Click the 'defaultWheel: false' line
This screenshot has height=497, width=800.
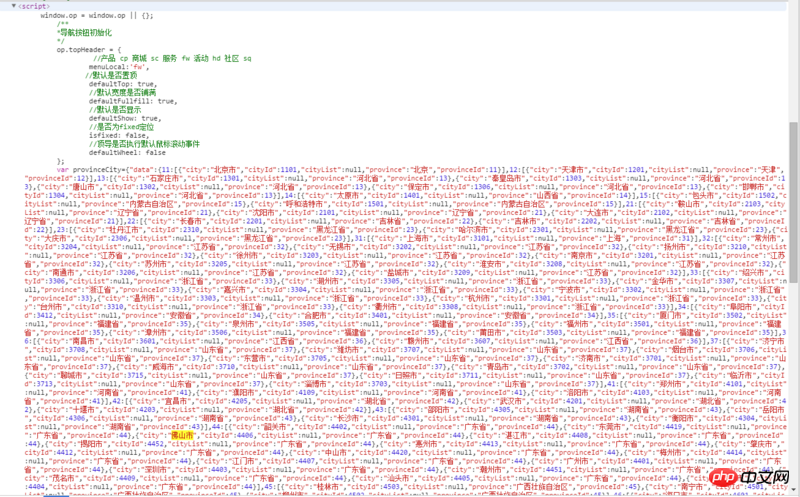(x=127, y=152)
